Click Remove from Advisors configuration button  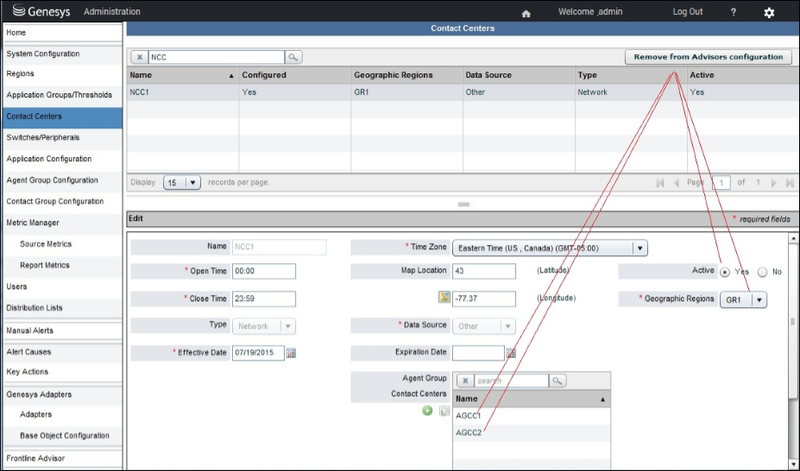coord(708,57)
